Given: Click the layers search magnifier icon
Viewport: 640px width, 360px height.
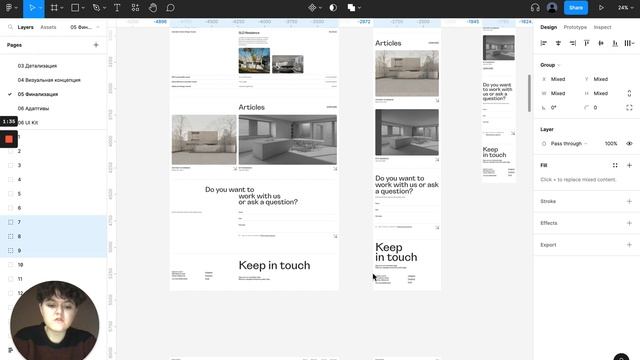Looking at the screenshot, I should (x=10, y=27).
